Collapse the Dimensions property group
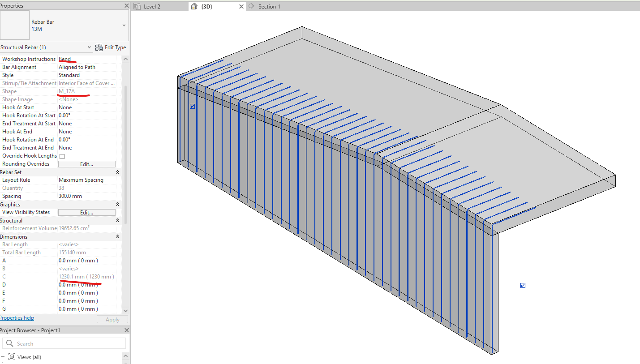This screenshot has height=364, width=640. coord(116,236)
